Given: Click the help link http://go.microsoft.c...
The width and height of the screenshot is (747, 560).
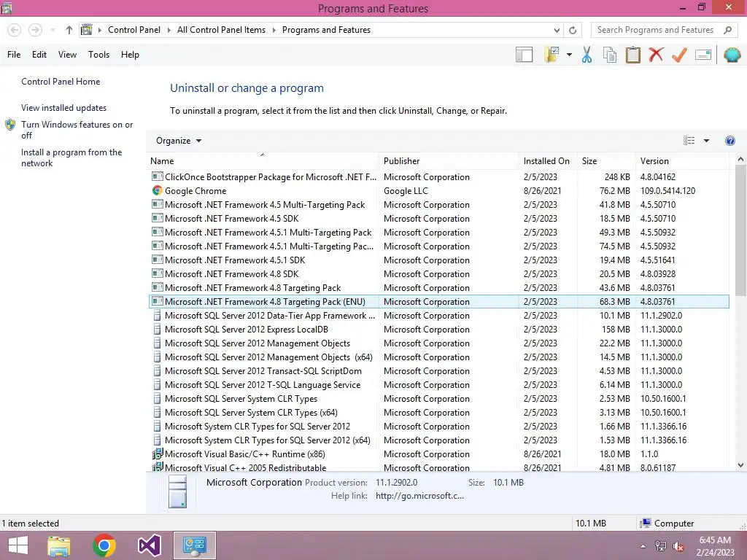Looking at the screenshot, I should point(419,496).
